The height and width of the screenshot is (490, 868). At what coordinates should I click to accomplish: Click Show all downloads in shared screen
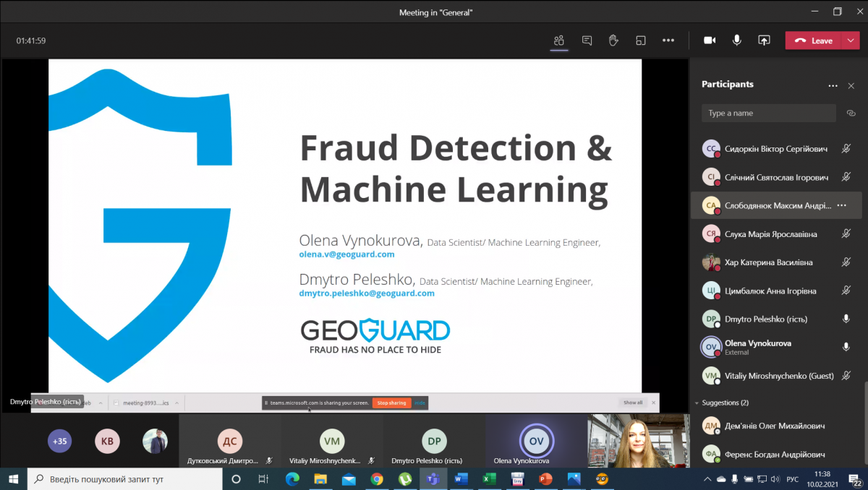[632, 403]
